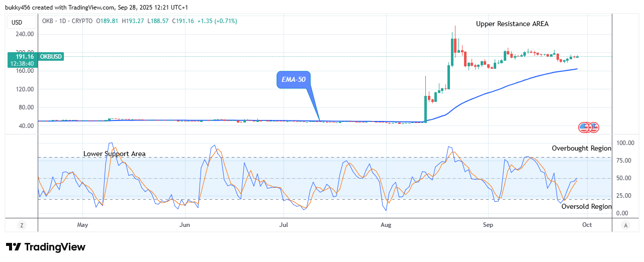The image size is (644, 262).
Task: Click the A auto-scale button
Action: 626,225
